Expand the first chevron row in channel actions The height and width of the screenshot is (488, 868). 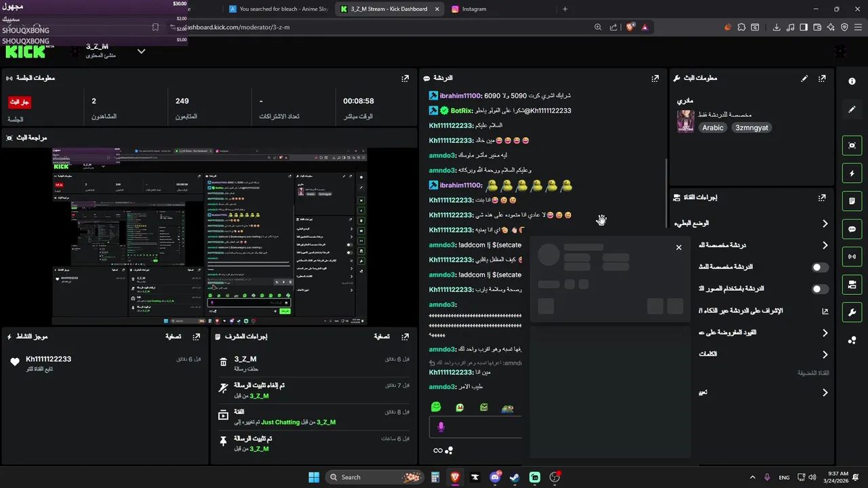(x=825, y=224)
